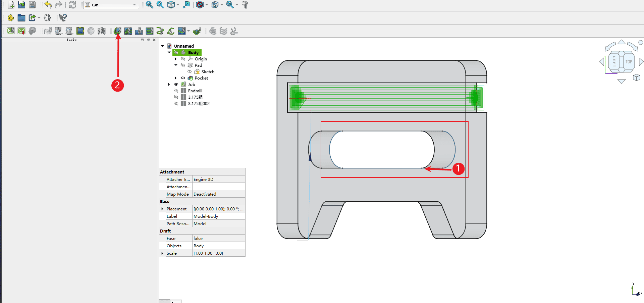Expand the Job tree node
This screenshot has width=644, height=303.
(x=169, y=85)
